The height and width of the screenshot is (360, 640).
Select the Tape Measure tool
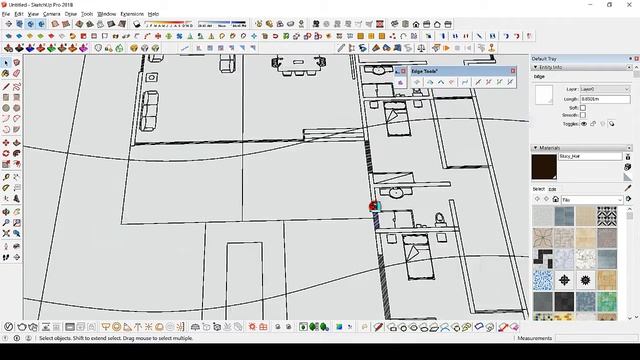tap(6, 178)
